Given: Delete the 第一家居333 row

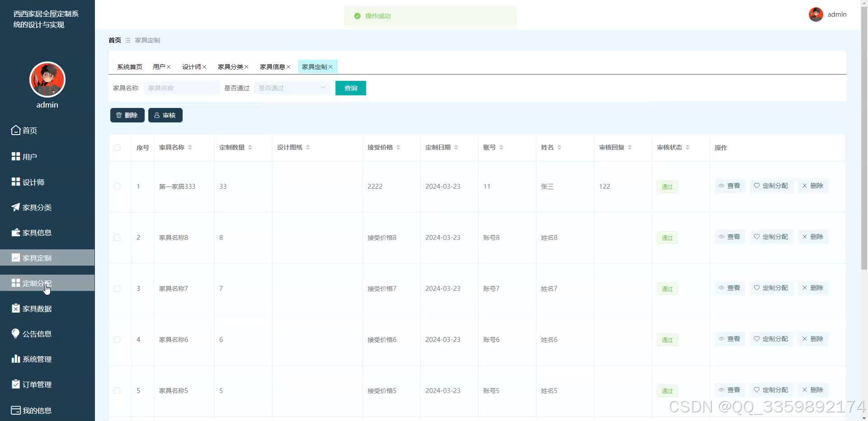Looking at the screenshot, I should point(813,186).
